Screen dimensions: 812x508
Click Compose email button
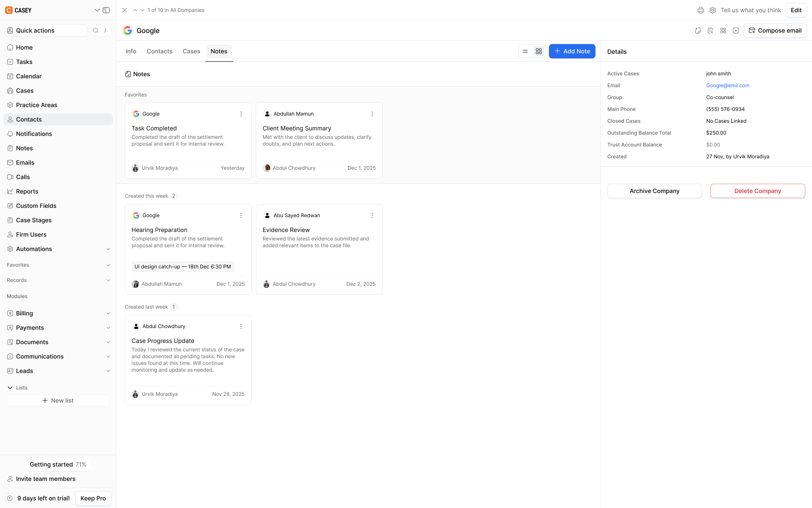(775, 30)
